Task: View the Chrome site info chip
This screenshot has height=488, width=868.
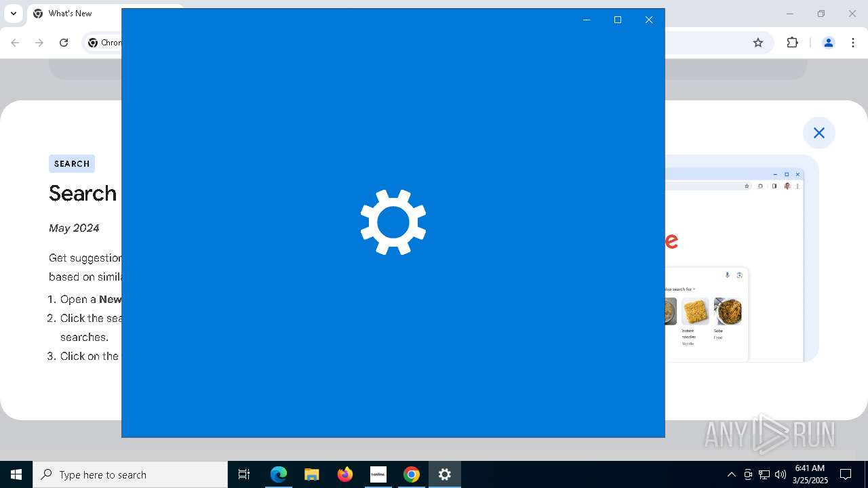Action: point(104,43)
